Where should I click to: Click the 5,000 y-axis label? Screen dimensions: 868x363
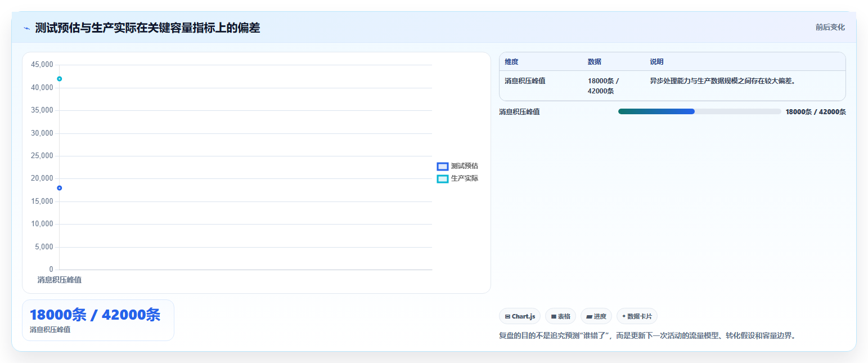click(44, 247)
